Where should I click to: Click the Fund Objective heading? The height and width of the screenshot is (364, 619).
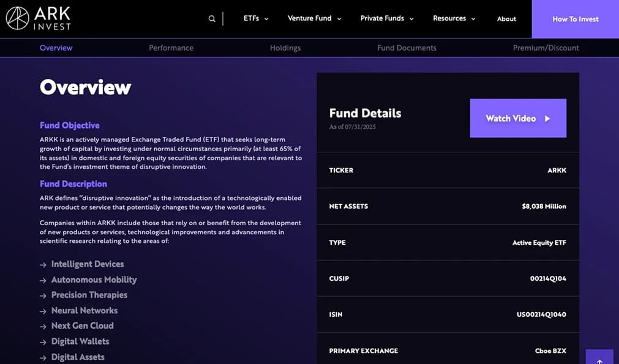pyautogui.click(x=69, y=125)
